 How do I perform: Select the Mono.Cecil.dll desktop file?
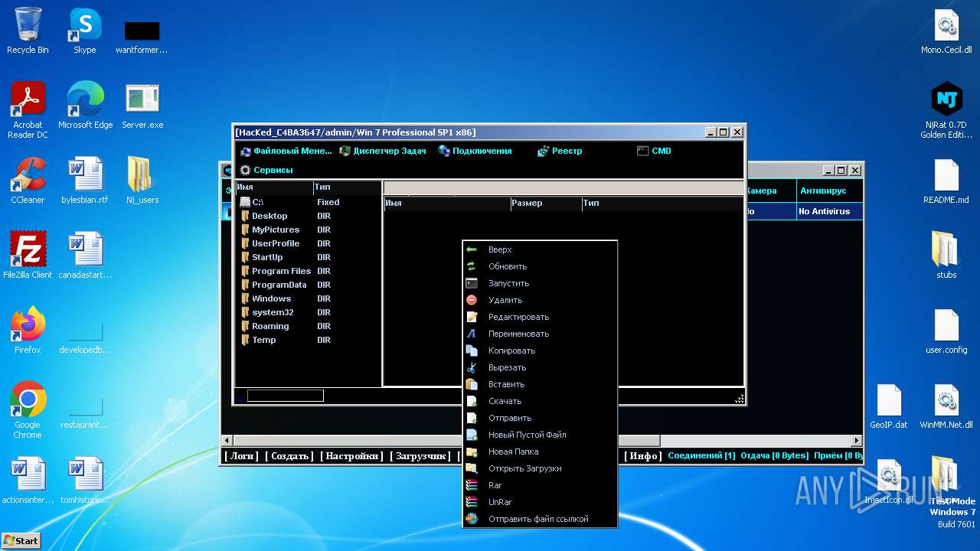coord(946,31)
